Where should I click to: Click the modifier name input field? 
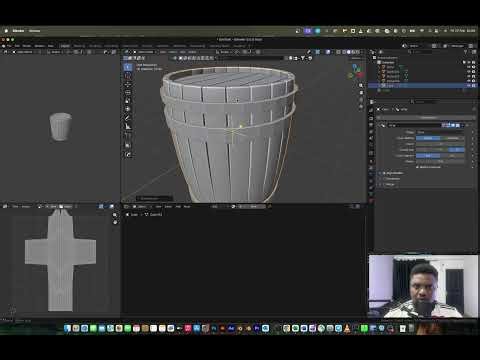pos(414,125)
